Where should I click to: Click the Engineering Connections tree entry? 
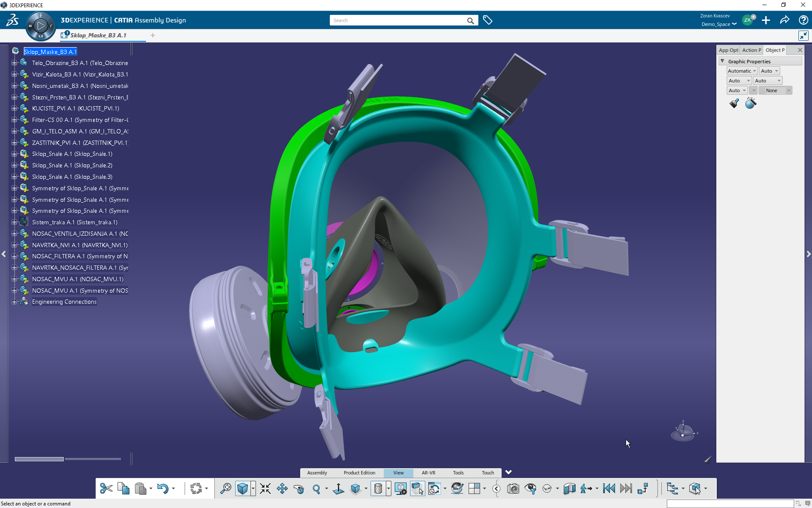pos(64,302)
